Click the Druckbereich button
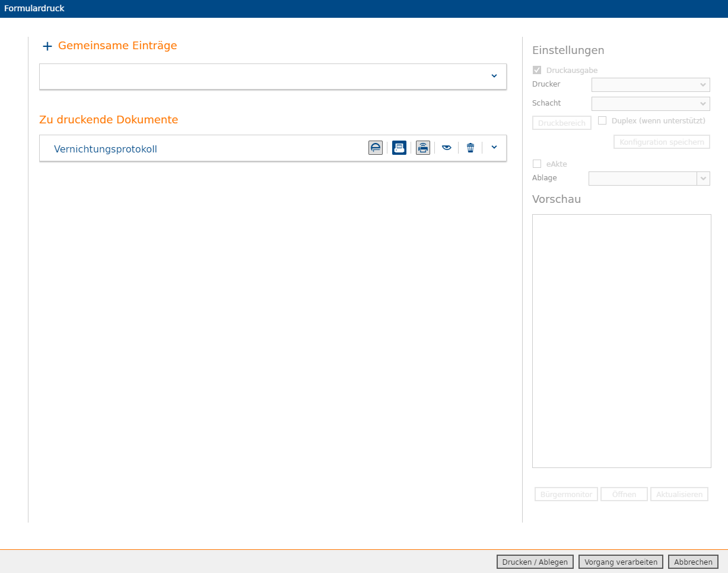 562,123
